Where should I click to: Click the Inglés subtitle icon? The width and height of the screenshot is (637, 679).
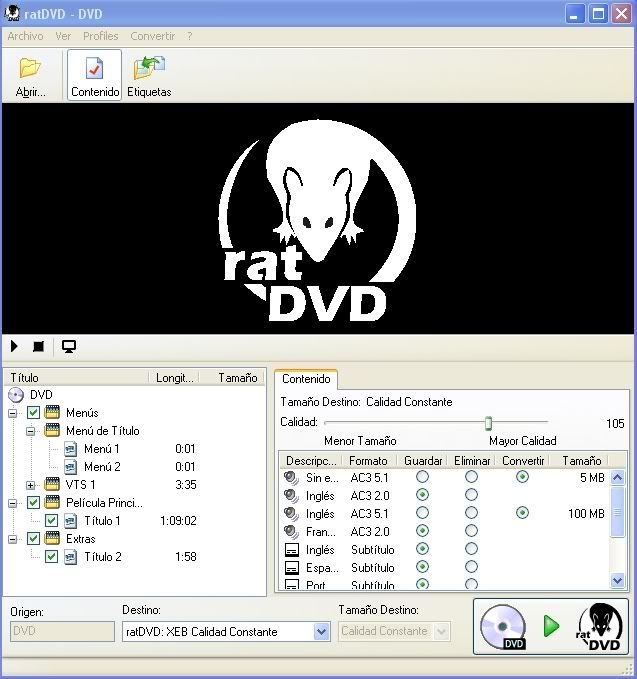pos(292,550)
